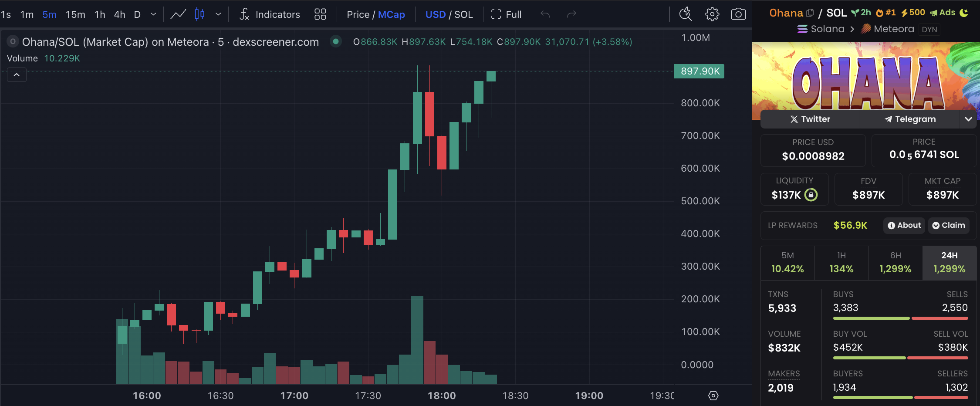980x406 pixels.
Task: Collapse the chart legend arrow
Action: [x=17, y=75]
